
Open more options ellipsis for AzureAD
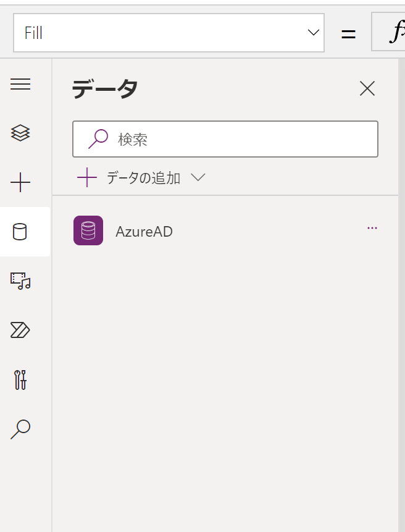372,228
